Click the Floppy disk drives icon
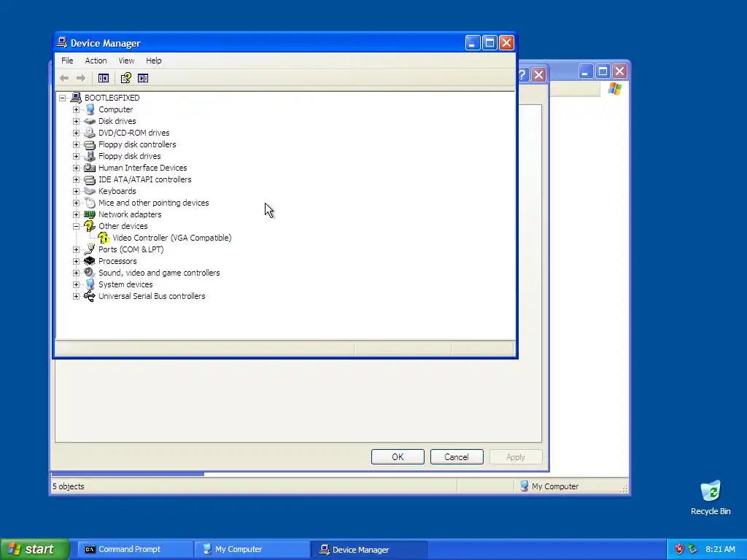 point(90,156)
